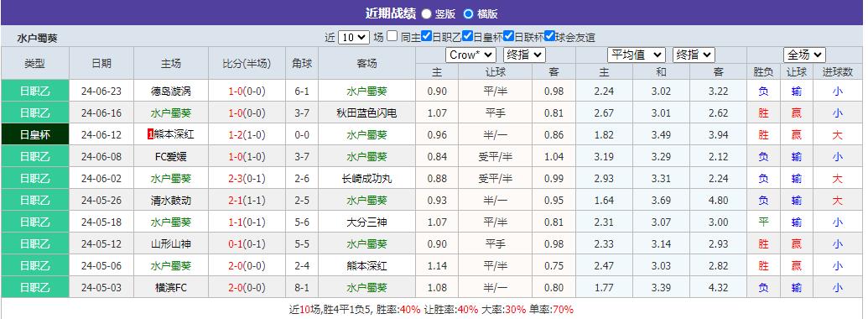Click the 日期 column header
Viewport: 868px width, 319px height.
click(x=101, y=64)
